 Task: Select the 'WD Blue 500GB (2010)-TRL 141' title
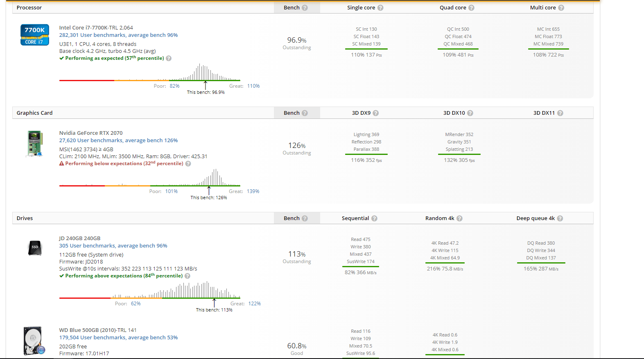click(x=98, y=330)
